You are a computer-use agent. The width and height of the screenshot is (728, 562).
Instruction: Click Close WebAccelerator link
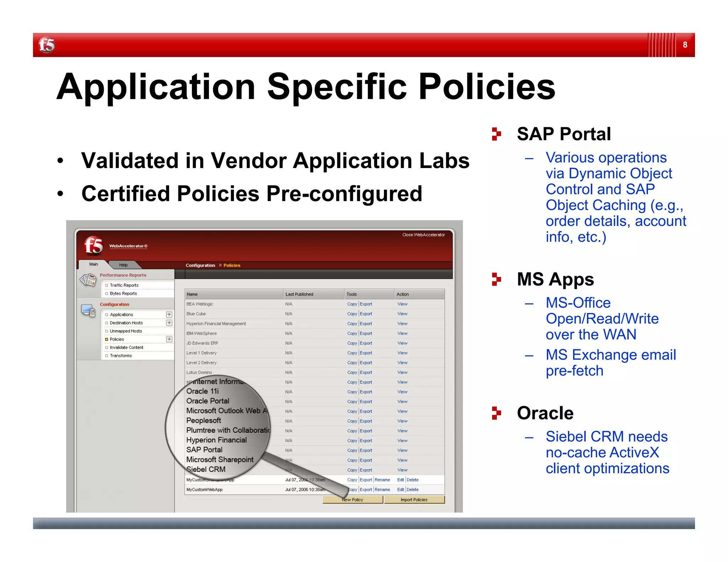423,235
